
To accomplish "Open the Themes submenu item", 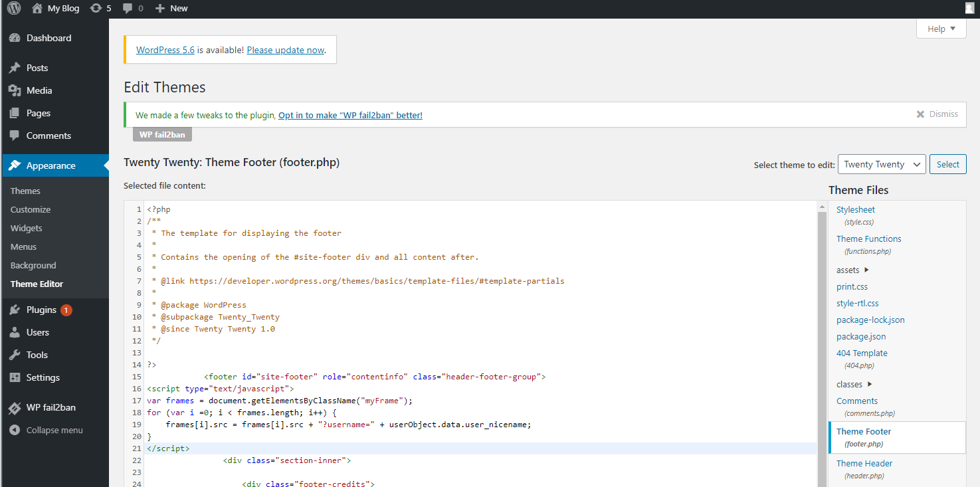I will point(25,191).
